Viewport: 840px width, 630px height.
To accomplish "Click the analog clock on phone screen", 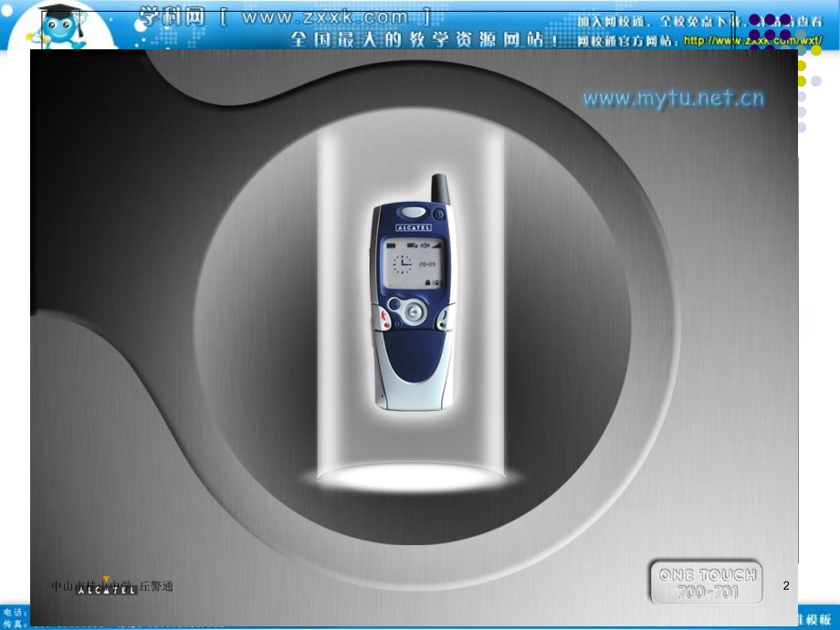I will (404, 265).
